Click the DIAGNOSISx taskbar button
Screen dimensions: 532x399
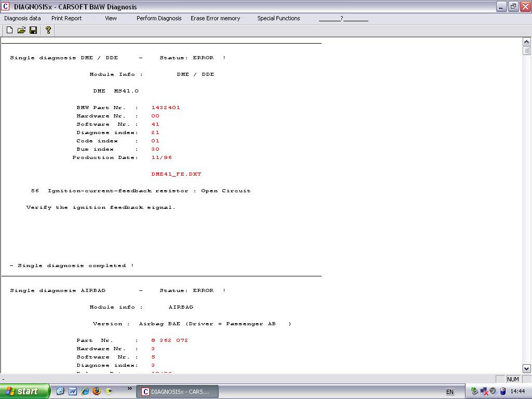click(178, 392)
